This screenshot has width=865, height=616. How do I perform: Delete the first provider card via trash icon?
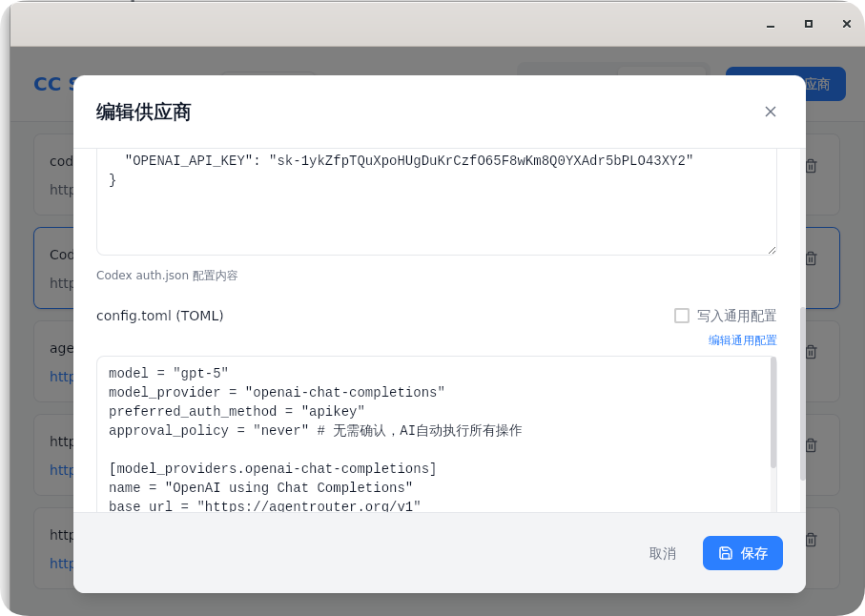click(811, 166)
